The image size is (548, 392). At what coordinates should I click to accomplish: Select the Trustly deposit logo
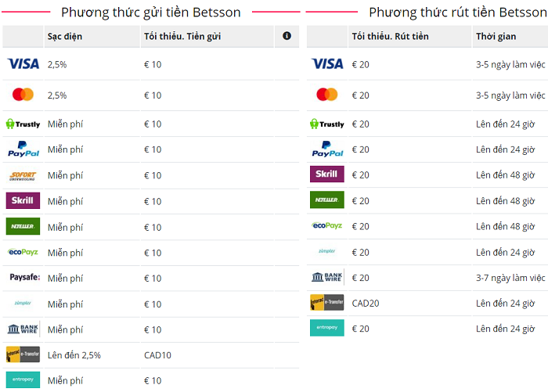click(x=23, y=124)
